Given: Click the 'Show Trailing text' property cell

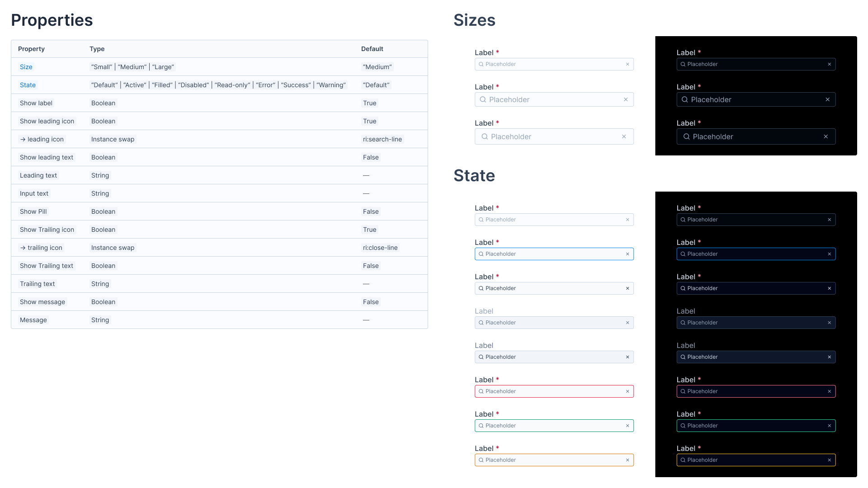Looking at the screenshot, I should 47,266.
